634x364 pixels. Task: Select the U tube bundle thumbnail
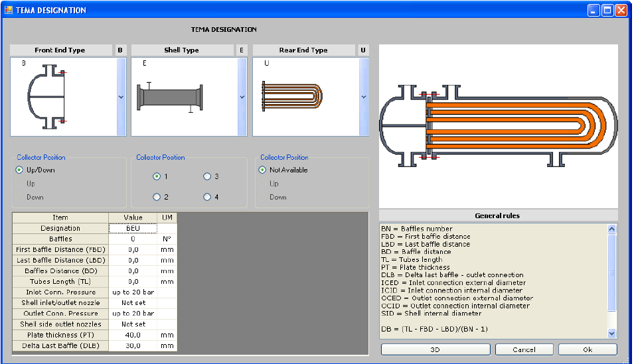[292, 95]
